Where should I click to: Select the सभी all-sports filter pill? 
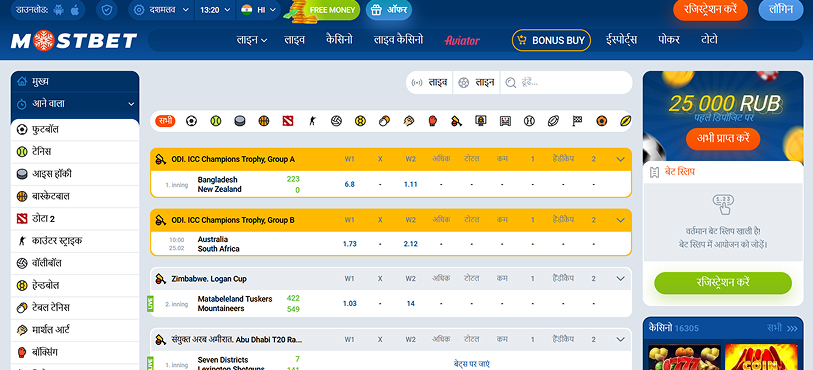point(165,121)
